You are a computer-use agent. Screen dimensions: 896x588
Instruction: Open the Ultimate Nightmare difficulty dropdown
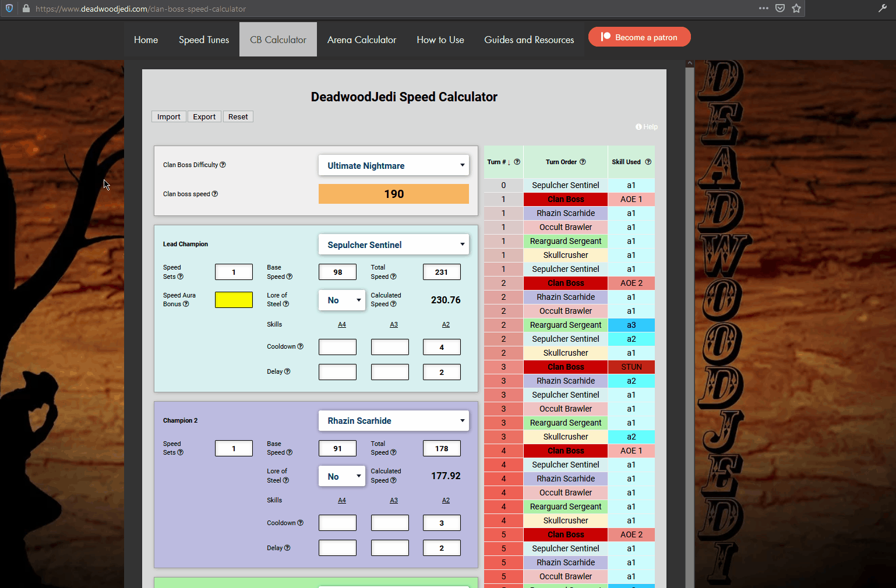pyautogui.click(x=394, y=165)
